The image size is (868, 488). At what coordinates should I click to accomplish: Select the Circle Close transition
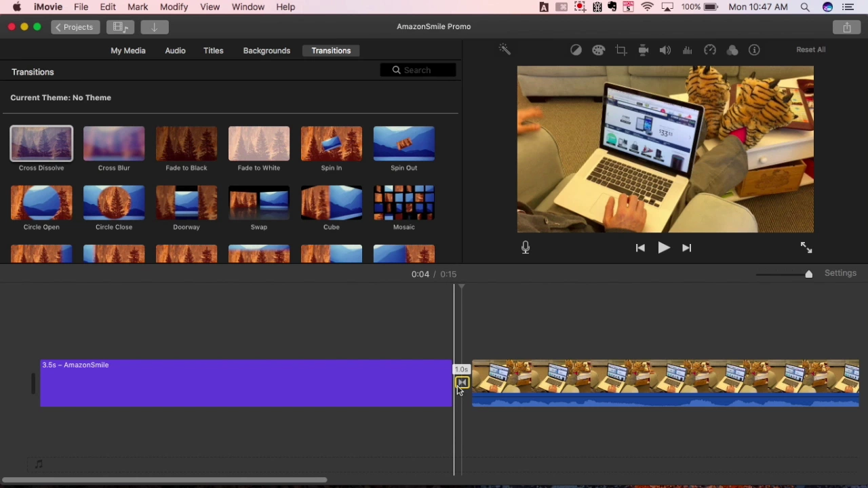(114, 203)
